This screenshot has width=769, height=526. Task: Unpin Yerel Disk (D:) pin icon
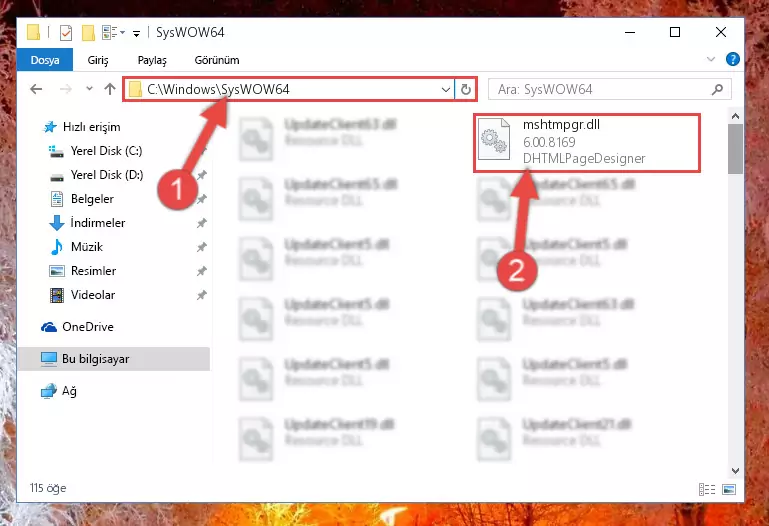[202, 175]
